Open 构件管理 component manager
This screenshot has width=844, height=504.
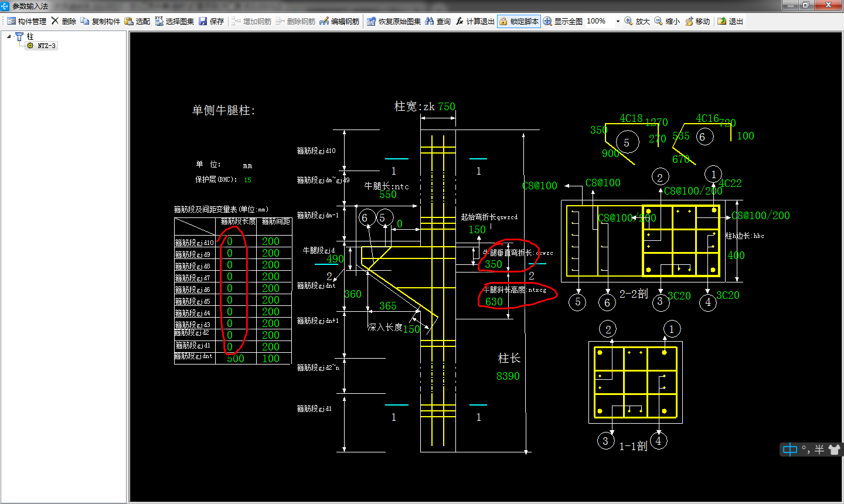(x=27, y=21)
